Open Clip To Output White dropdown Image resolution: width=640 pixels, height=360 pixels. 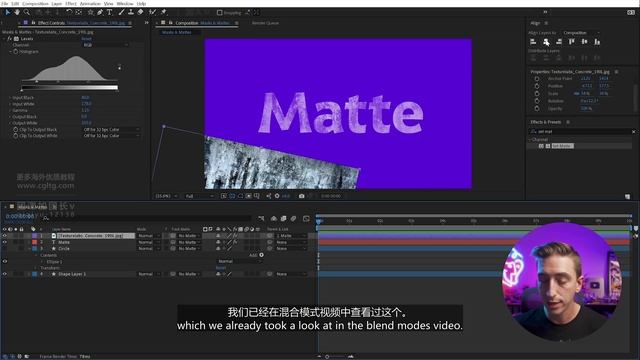[111, 136]
